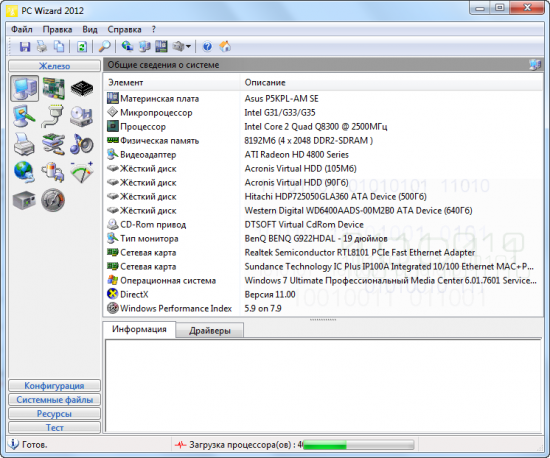Switch to the Драйверы tab
This screenshot has width=550, height=458.
point(210,331)
